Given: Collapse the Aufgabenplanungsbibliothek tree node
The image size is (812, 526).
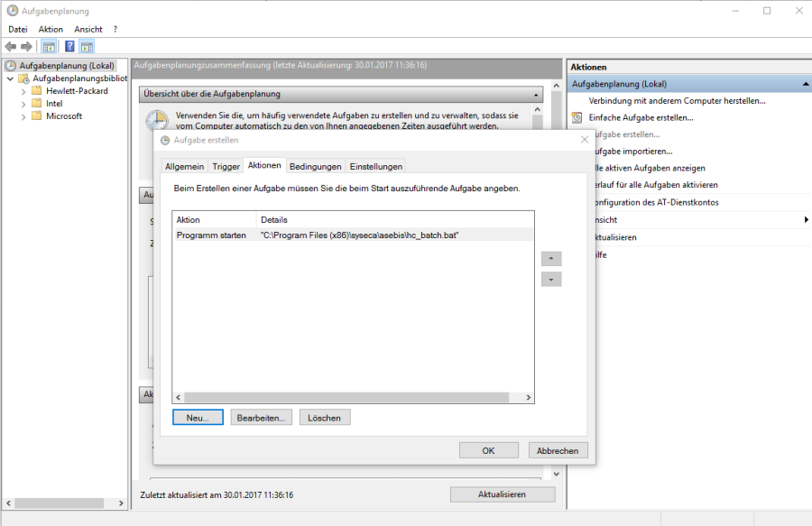Looking at the screenshot, I should (10, 78).
